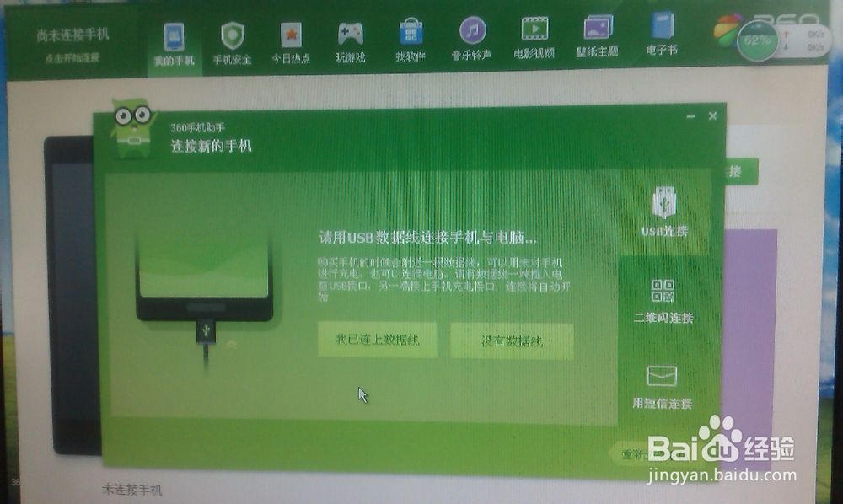Open the 我的手机 (My Phone) tab icon

(176, 37)
